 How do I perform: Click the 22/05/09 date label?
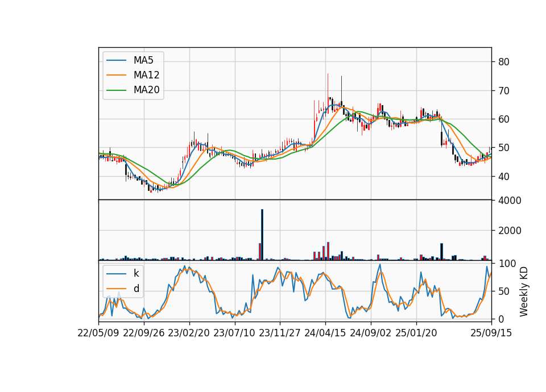point(98,333)
